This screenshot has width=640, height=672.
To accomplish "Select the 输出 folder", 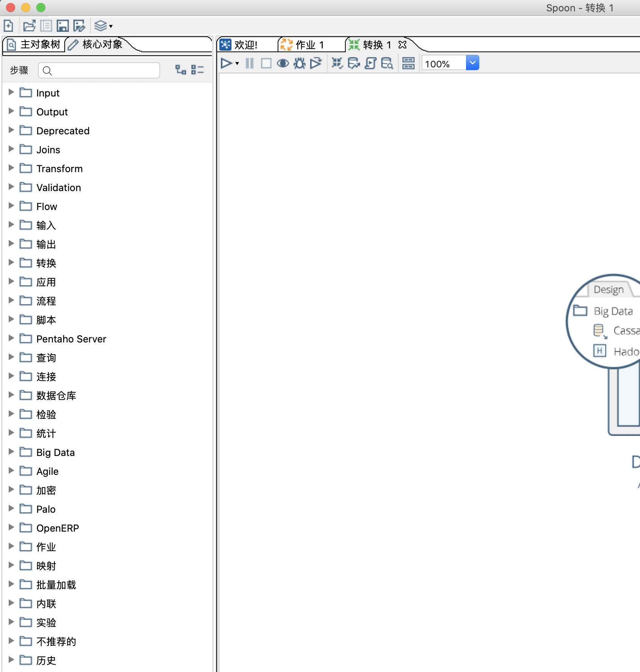I will 46,244.
